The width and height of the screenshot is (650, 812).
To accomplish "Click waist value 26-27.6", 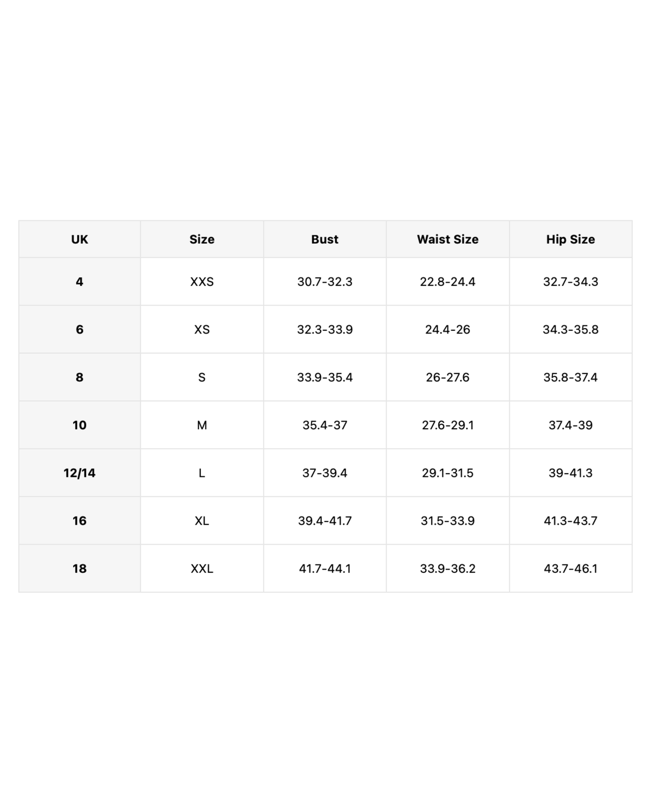I will 448,377.
